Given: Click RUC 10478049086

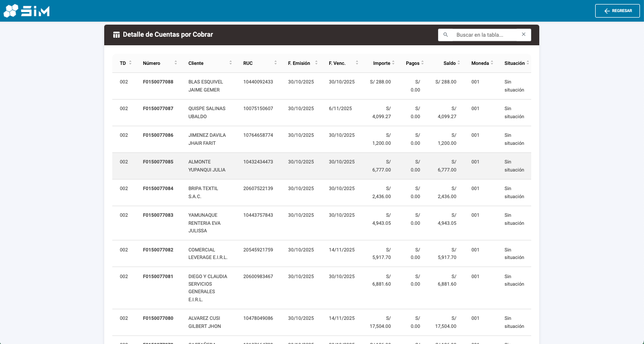Looking at the screenshot, I should (258, 318).
